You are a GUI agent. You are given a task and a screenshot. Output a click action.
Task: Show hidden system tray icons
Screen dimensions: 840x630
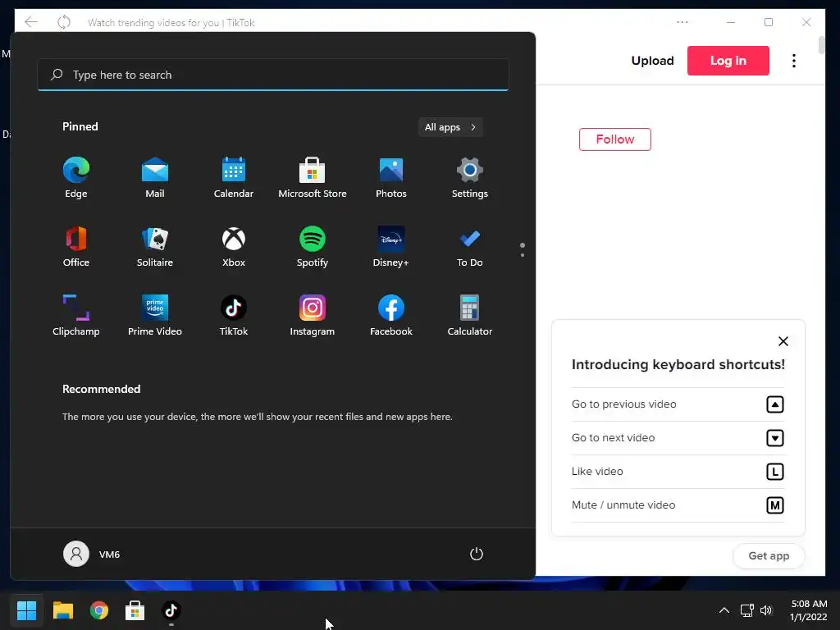point(724,610)
